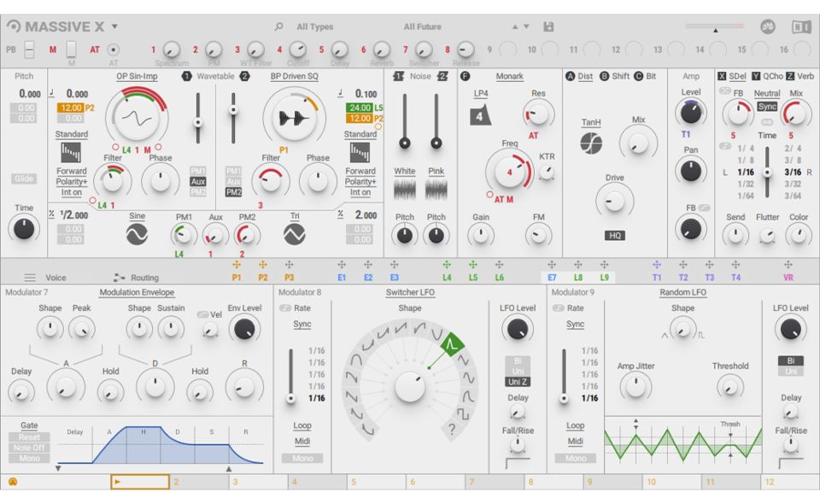Enable the HQ distortion mode
Viewport: 820px width, 504px height.
pos(615,235)
